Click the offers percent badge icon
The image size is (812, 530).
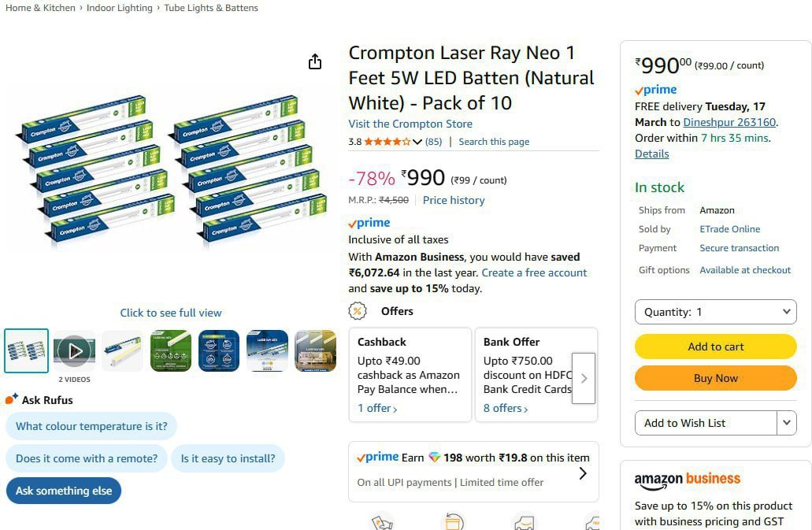pyautogui.click(x=358, y=311)
